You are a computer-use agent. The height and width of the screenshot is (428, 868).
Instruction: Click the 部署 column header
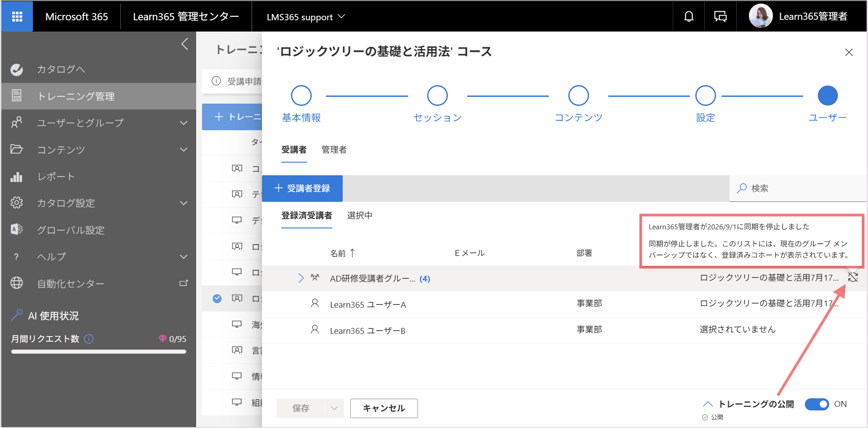[x=584, y=253]
